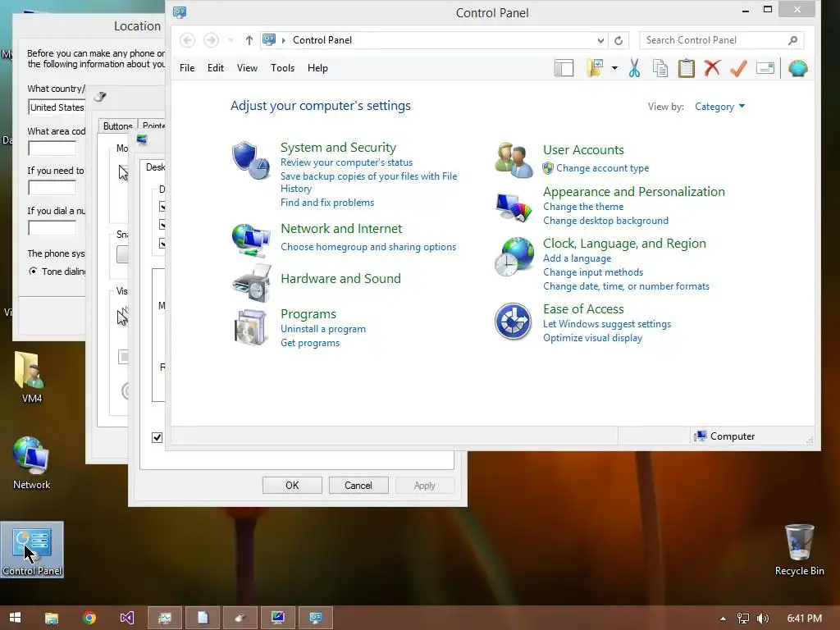
Task: Click Add a language link
Action: click(x=577, y=258)
